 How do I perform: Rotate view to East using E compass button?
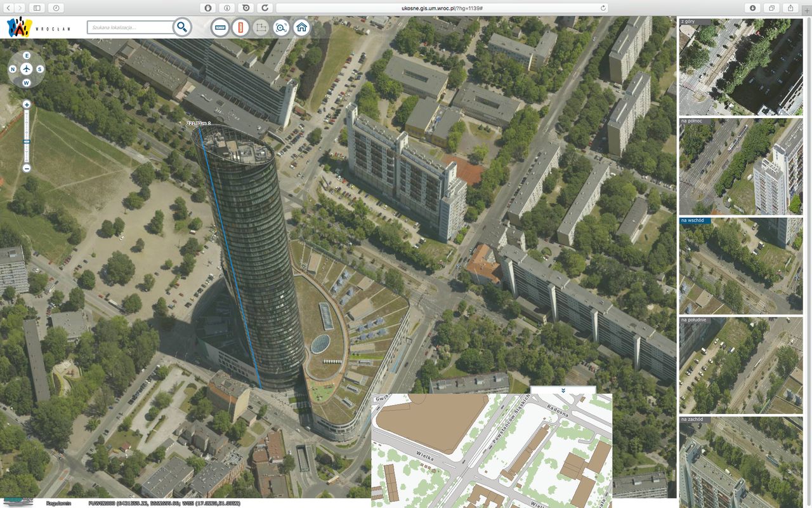click(x=27, y=56)
